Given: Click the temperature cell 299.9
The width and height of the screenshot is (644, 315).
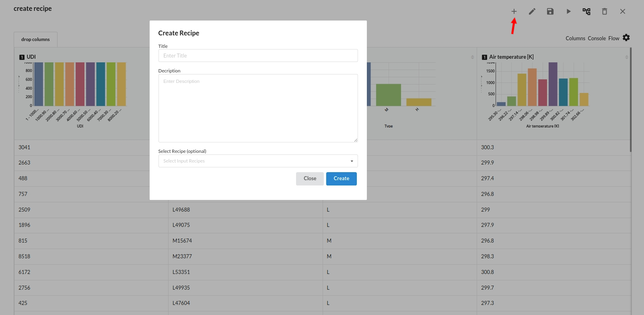Looking at the screenshot, I should coord(553,163).
